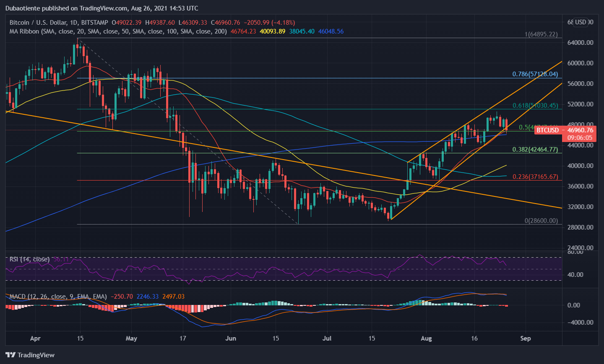Click the 28000.00 price axis label
The height and width of the screenshot is (364, 604).
[581, 227]
